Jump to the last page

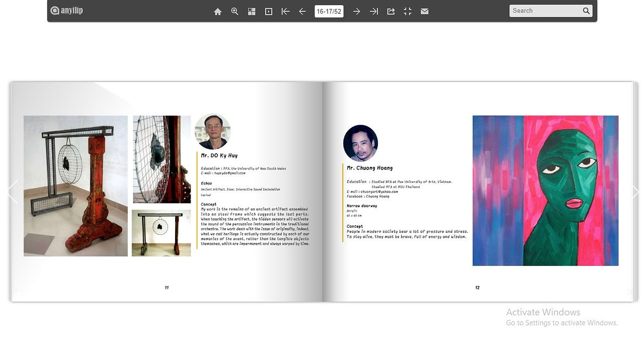[374, 11]
